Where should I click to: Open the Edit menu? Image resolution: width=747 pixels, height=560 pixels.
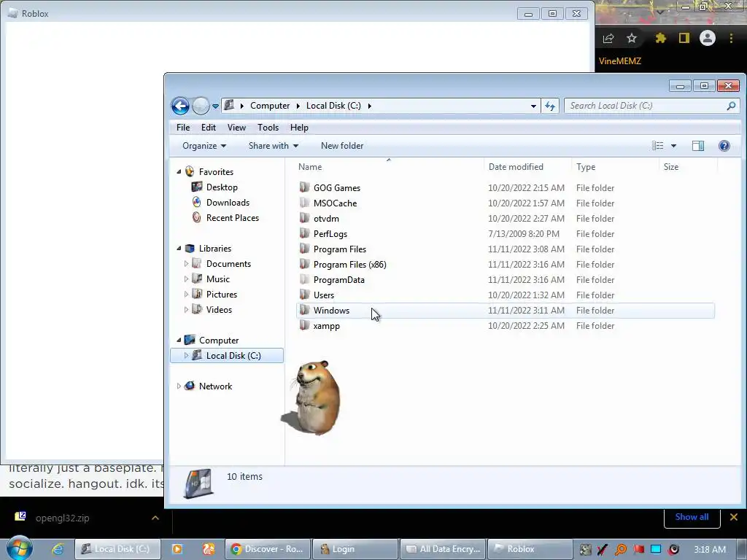208,128
